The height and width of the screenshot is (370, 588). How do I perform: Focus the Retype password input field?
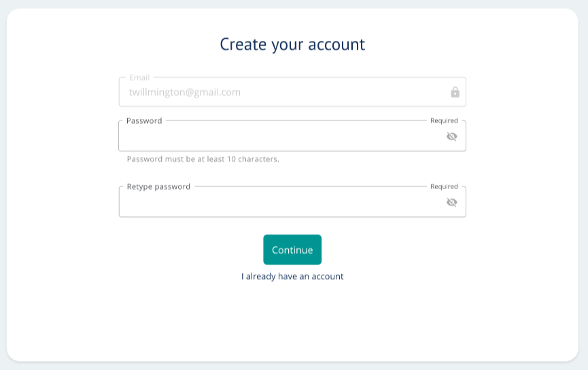pos(292,201)
